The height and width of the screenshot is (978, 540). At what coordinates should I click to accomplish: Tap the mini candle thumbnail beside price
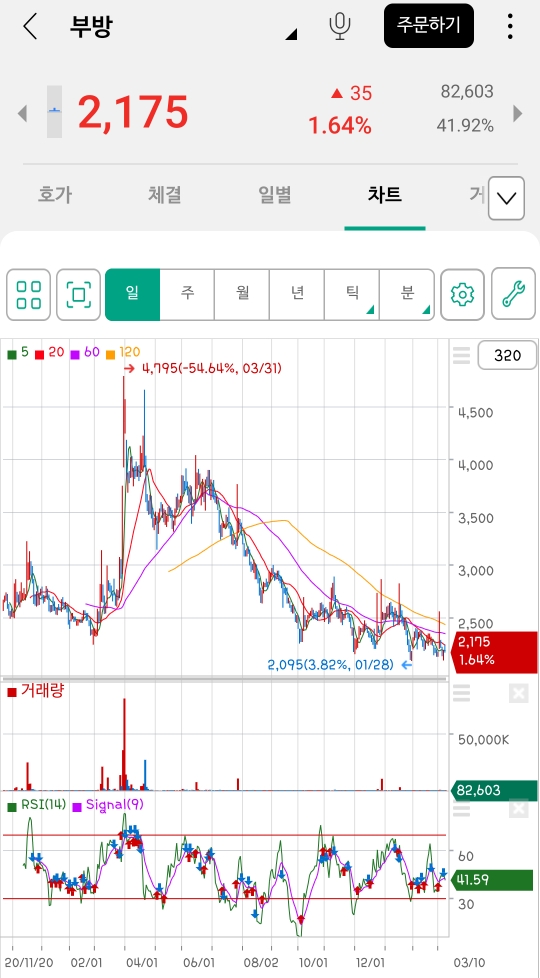point(54,112)
